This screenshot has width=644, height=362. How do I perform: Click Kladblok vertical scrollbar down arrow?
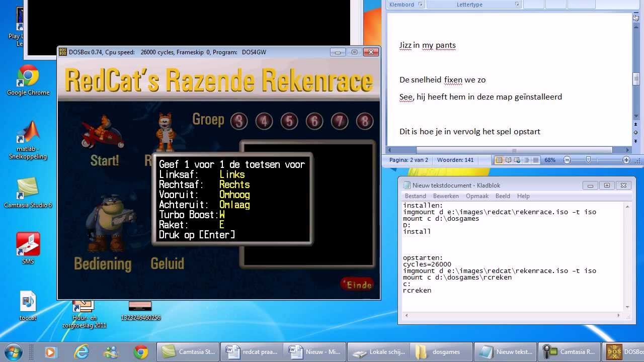click(627, 307)
